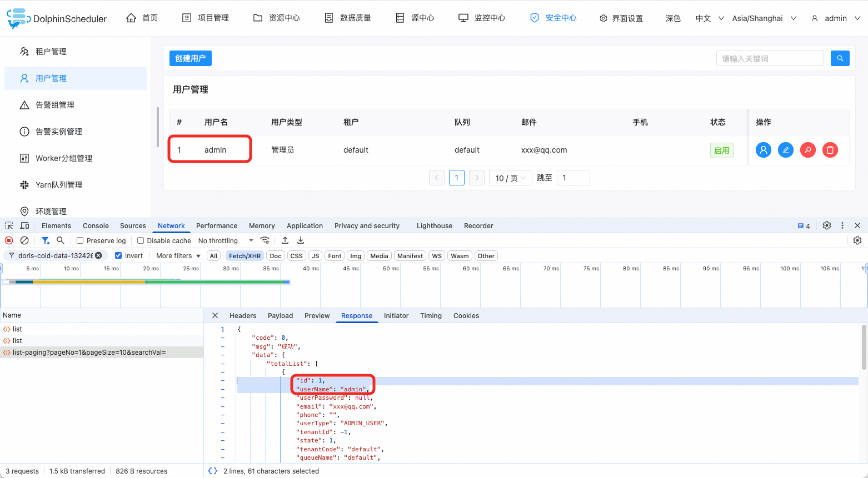The width and height of the screenshot is (868, 478).
Task: Clear the doris-cold-data filter text
Action: (98, 255)
